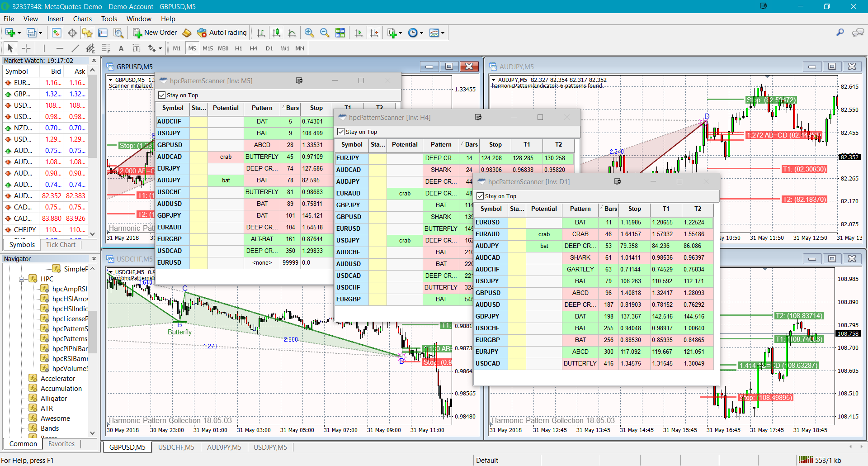The height and width of the screenshot is (466, 868).
Task: Click the Profiles toolbar icon
Action: 32,33
